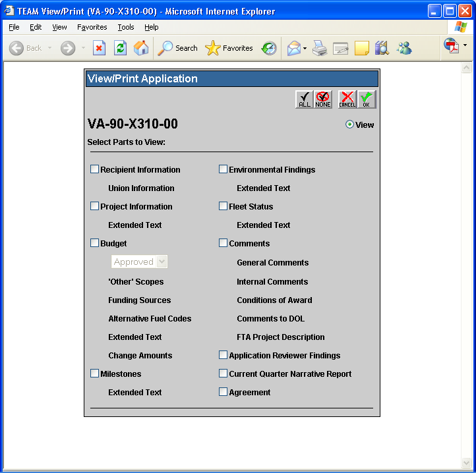Click General Comments label

pyautogui.click(x=272, y=262)
